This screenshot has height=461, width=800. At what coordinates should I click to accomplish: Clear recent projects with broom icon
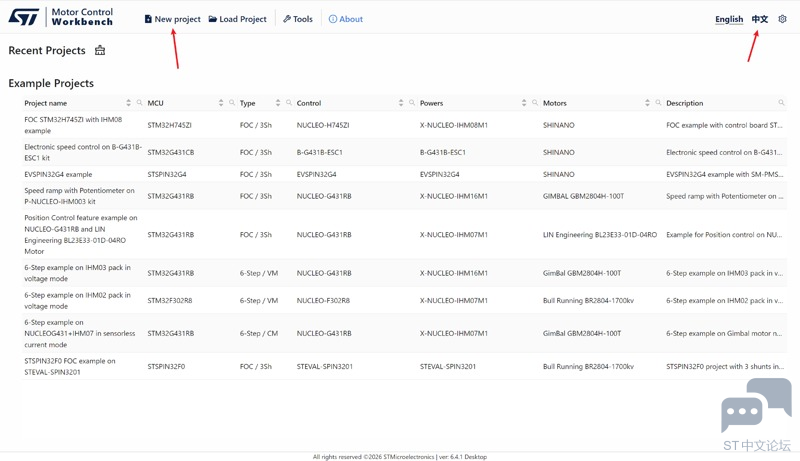[100, 50]
